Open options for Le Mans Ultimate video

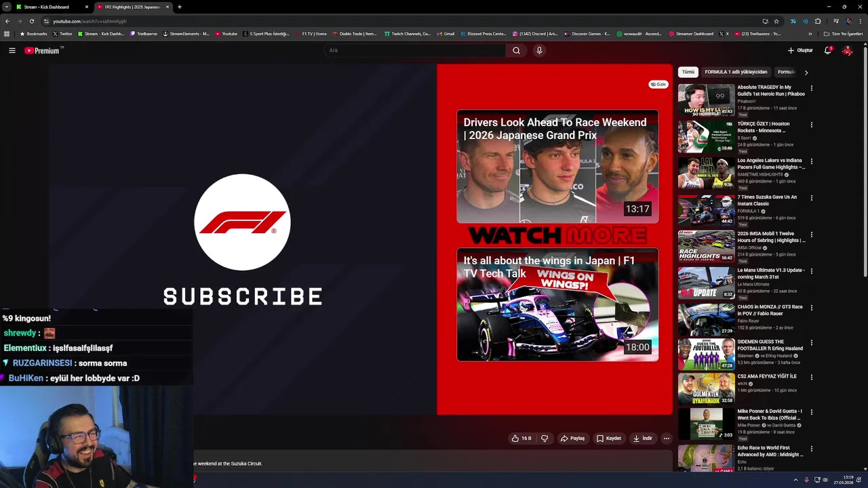[811, 271]
